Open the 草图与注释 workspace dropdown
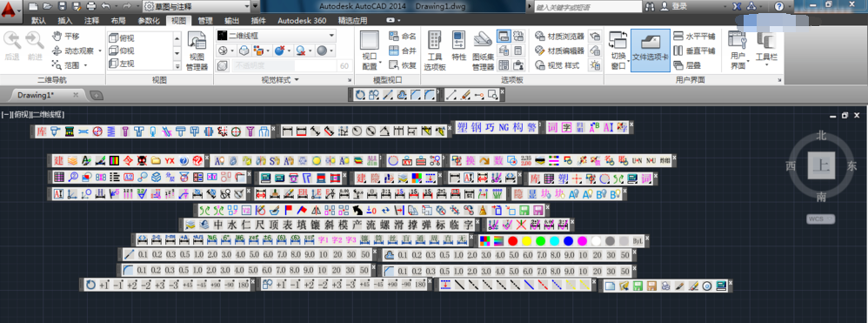The image size is (868, 323). click(200, 6)
